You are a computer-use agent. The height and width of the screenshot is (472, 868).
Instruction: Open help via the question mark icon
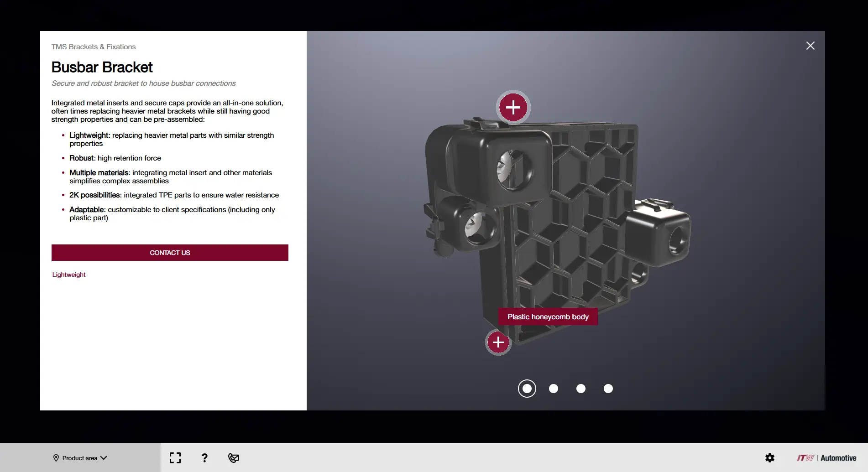click(204, 458)
